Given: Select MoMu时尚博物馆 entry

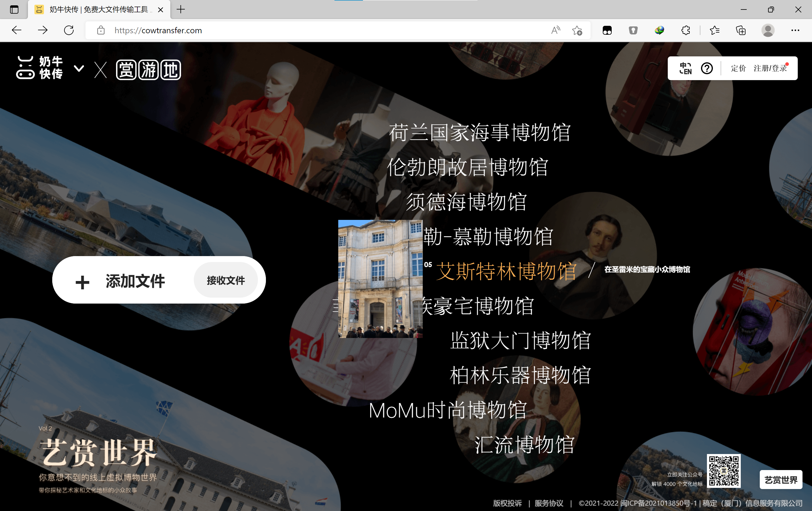Looking at the screenshot, I should pyautogui.click(x=448, y=410).
